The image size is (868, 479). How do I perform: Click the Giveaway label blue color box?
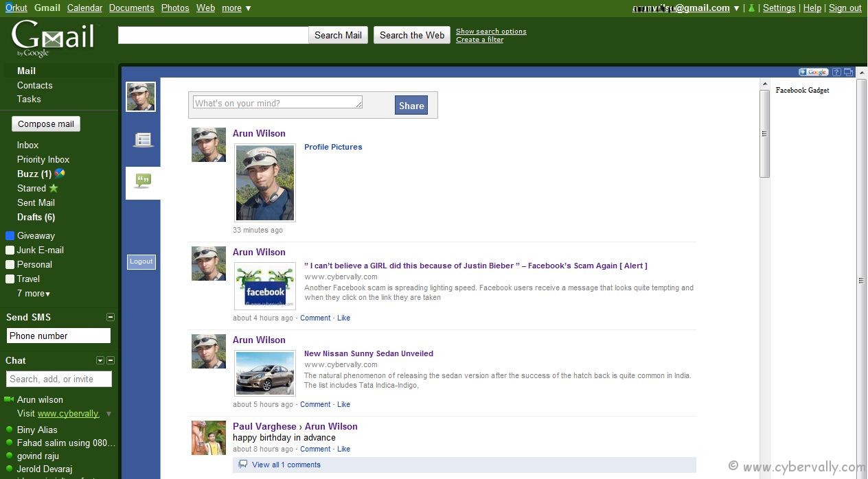[x=10, y=235]
